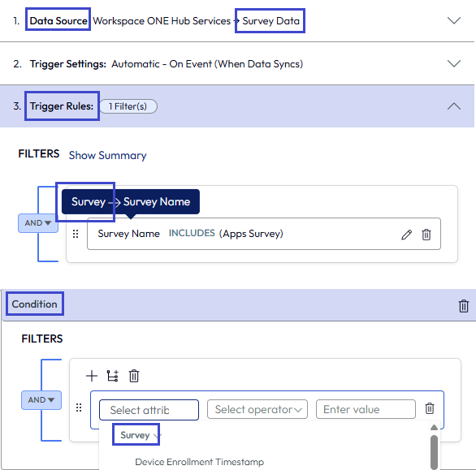This screenshot has height=470, width=476.
Task: Add a new filter rule with plus icon
Action: (x=92, y=376)
